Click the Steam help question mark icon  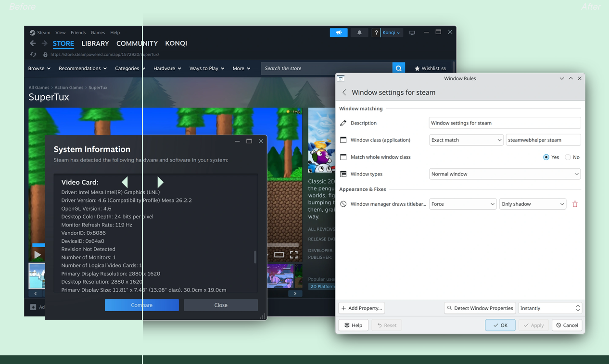tap(376, 33)
